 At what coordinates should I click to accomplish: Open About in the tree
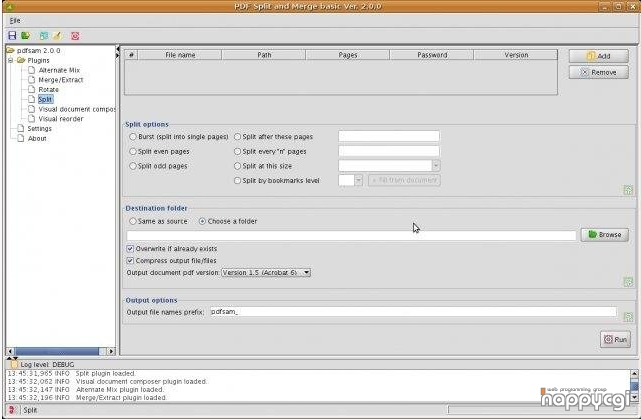pyautogui.click(x=37, y=138)
